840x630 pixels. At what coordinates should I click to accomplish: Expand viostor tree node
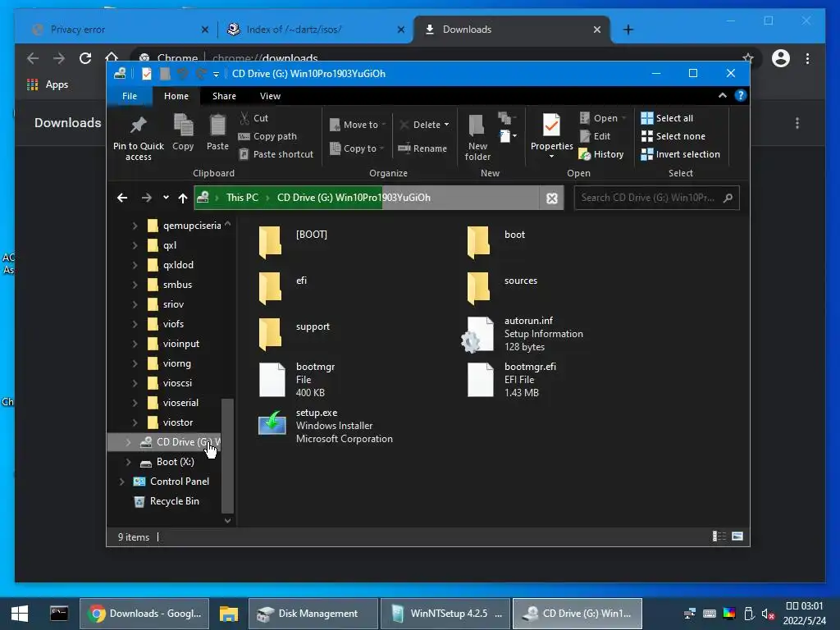point(135,422)
